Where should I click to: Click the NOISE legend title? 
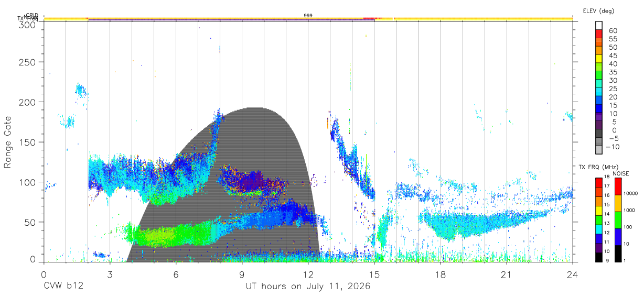click(620, 173)
